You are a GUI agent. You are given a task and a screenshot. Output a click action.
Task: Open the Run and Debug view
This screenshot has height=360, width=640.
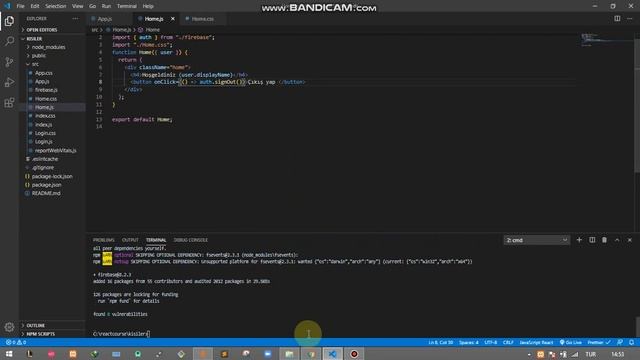[x=9, y=82]
